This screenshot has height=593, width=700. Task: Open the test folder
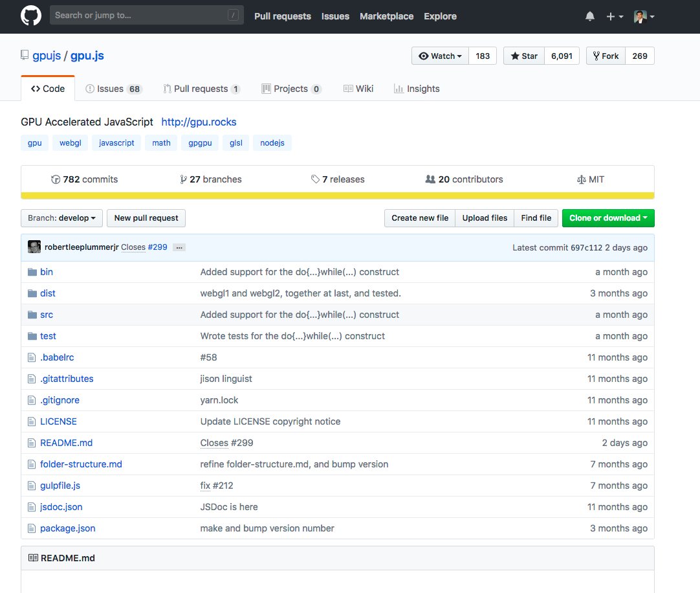[48, 336]
